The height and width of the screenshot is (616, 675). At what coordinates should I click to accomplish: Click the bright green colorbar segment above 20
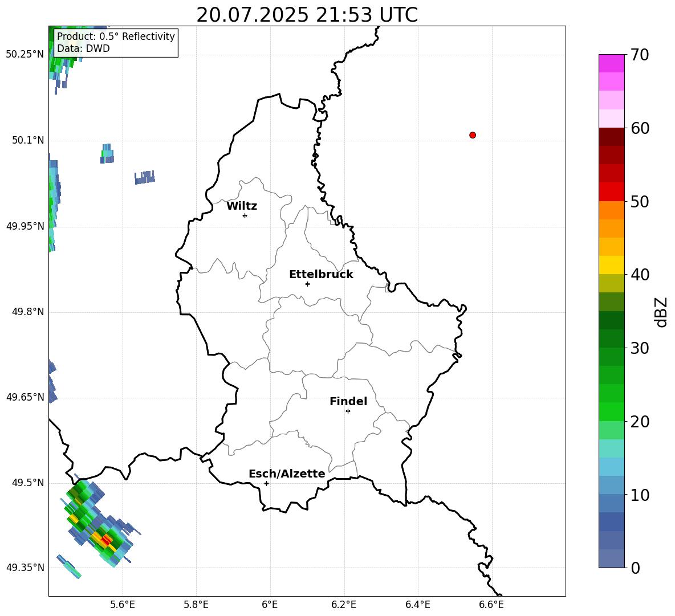click(x=611, y=411)
